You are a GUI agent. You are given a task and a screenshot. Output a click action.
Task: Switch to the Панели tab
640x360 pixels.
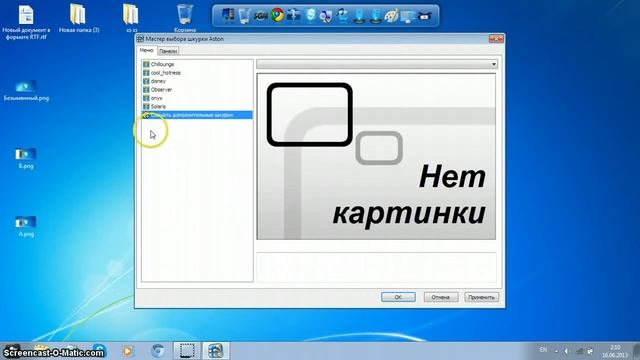168,51
